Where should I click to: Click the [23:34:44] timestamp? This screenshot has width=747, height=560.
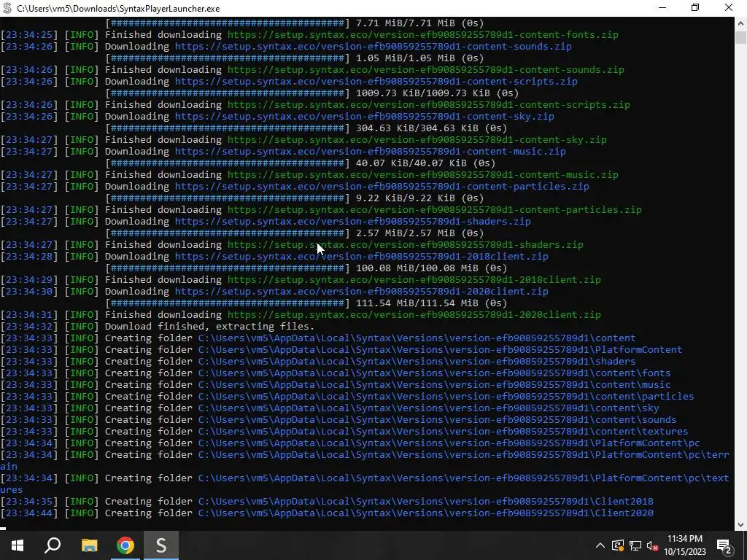pos(29,513)
